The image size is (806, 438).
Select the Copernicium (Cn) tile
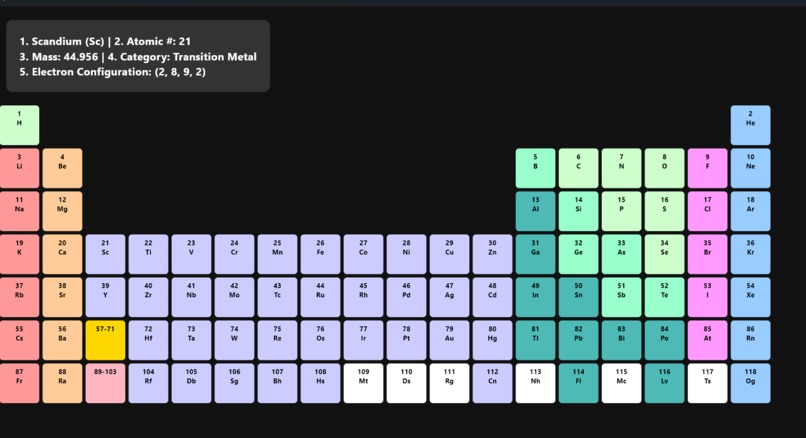point(492,383)
